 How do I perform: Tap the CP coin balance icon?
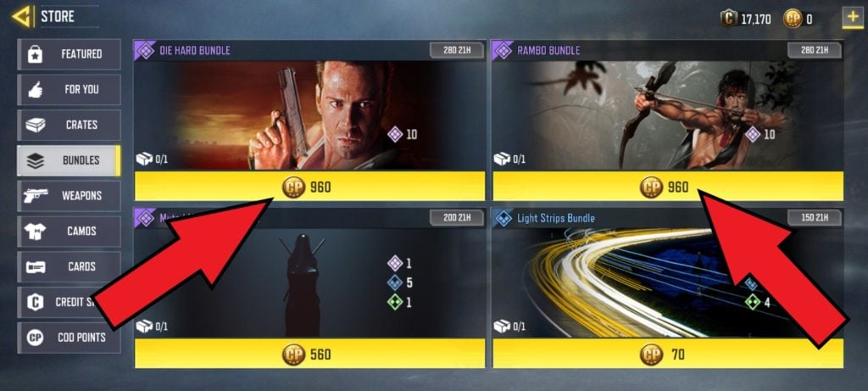(793, 19)
